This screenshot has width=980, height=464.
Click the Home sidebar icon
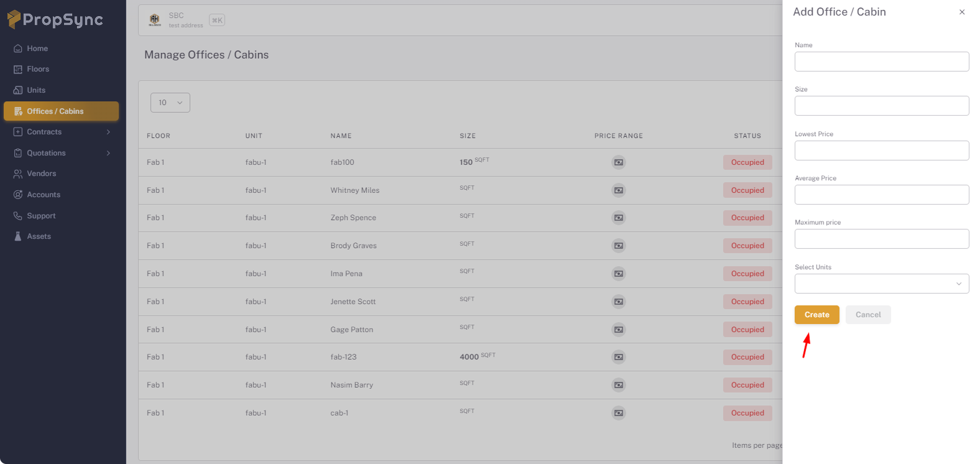pos(18,49)
